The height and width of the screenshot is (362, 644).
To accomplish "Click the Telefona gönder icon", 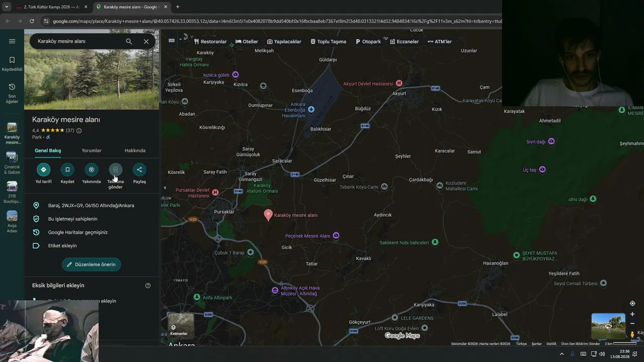I will pos(115,170).
